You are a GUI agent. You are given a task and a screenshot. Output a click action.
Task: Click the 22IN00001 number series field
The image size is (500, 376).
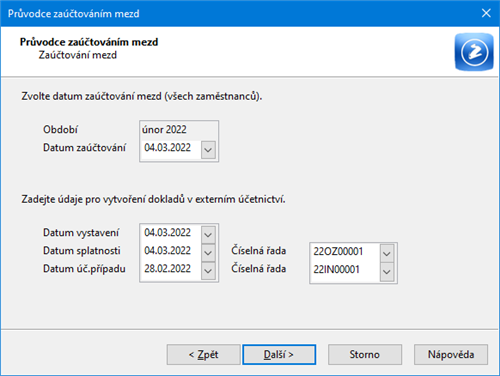(345, 269)
